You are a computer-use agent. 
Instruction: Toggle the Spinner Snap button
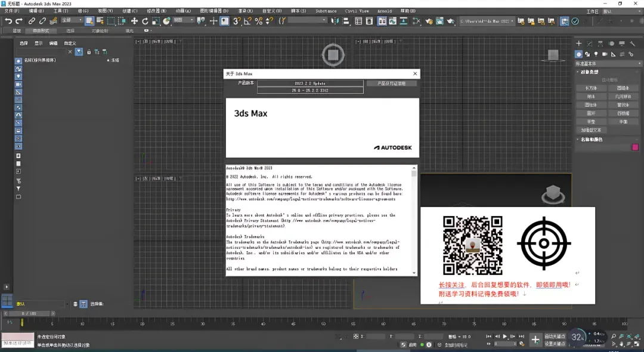point(269,21)
